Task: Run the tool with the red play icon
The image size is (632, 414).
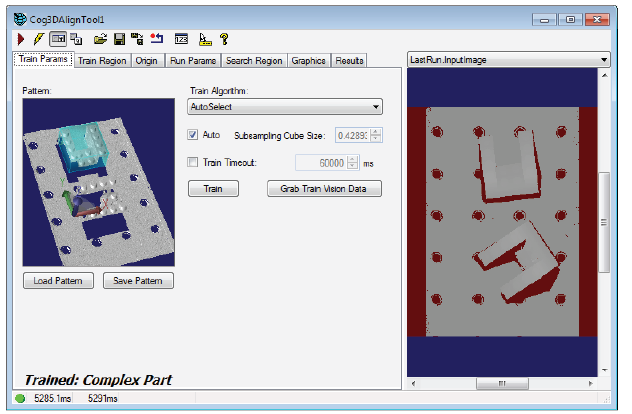Action: click(x=21, y=39)
